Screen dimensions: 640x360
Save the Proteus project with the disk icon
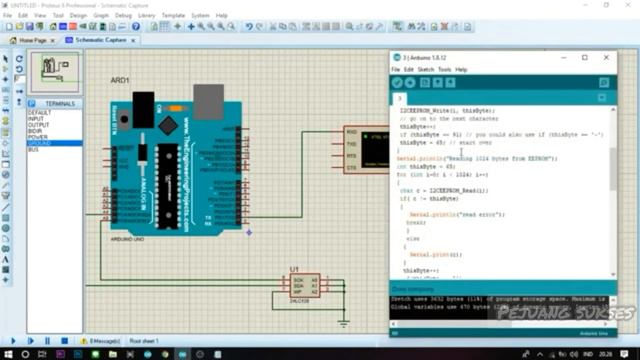[29, 27]
